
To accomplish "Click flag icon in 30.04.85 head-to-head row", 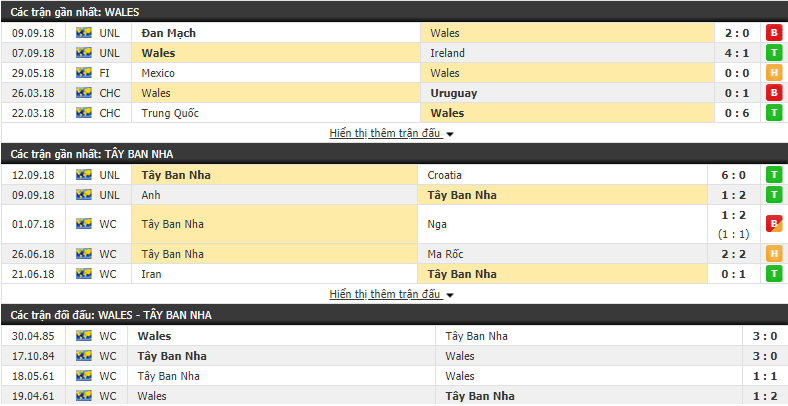I will (x=83, y=336).
